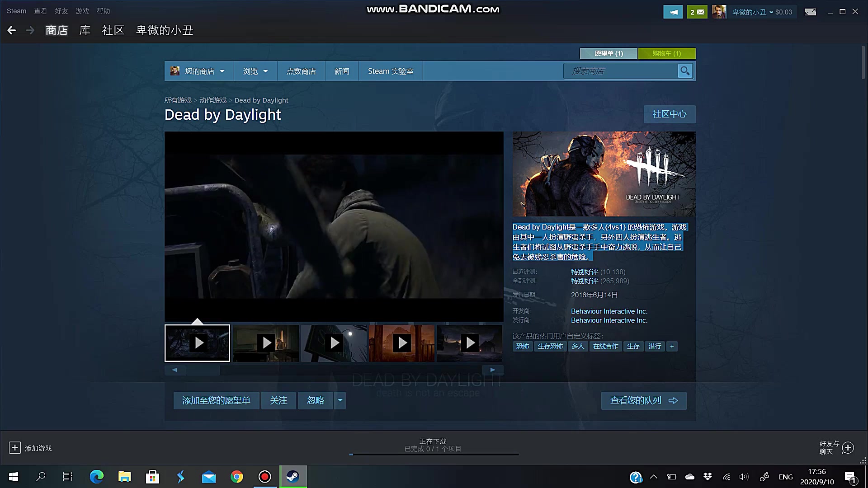Click 社区中心 button
868x488 pixels.
(670, 114)
